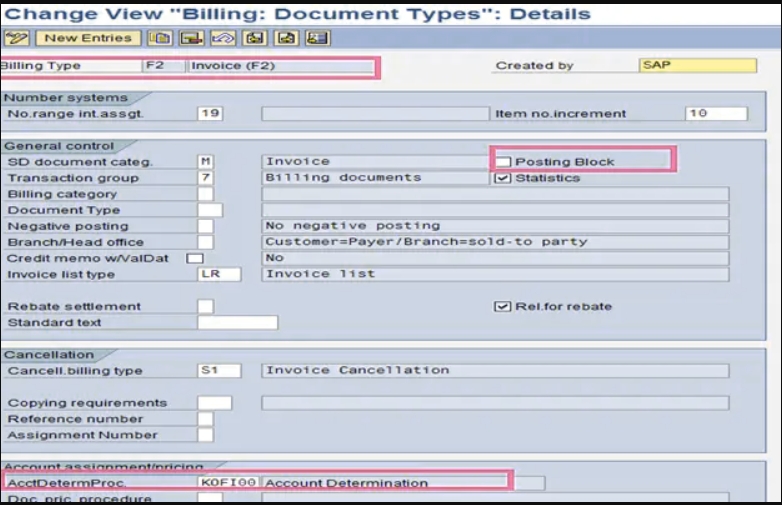Click the New Entries button
The height and width of the screenshot is (505, 782).
point(88,38)
